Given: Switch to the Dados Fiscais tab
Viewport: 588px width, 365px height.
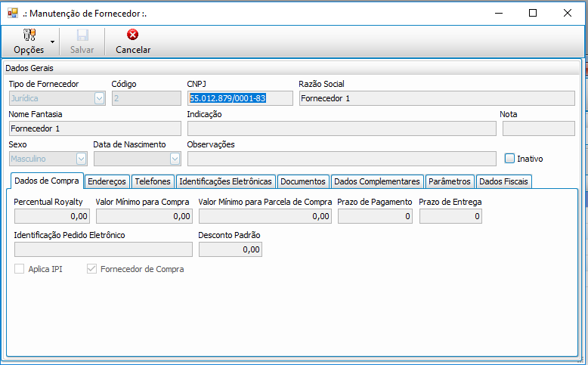Looking at the screenshot, I should pyautogui.click(x=503, y=181).
